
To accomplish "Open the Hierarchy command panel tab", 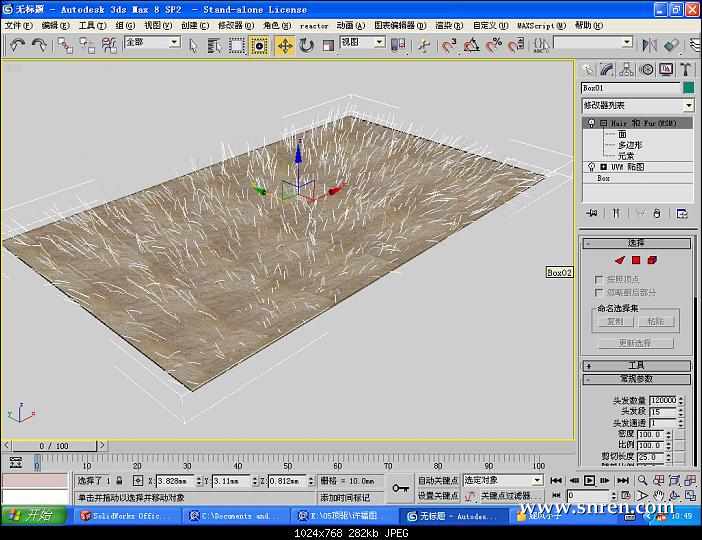I will 627,69.
